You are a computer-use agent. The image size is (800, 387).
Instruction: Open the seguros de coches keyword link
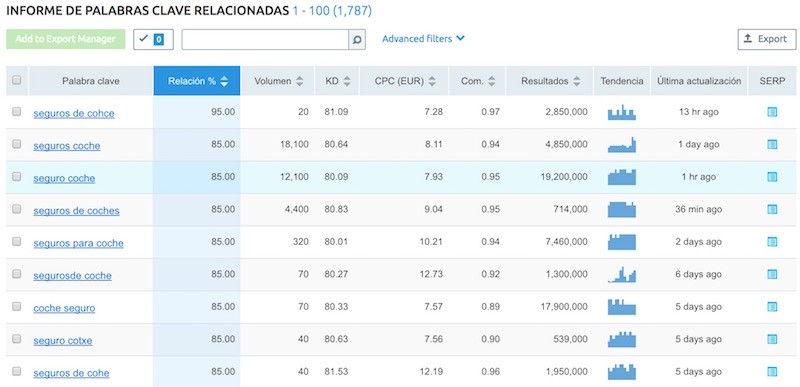pyautogui.click(x=77, y=211)
